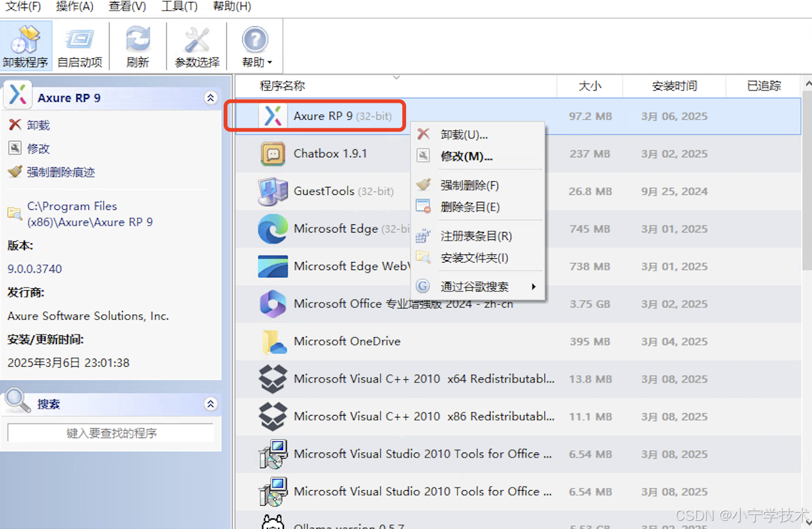Click the 13.8 MB size cell
The width and height of the screenshot is (812, 529).
(590, 379)
